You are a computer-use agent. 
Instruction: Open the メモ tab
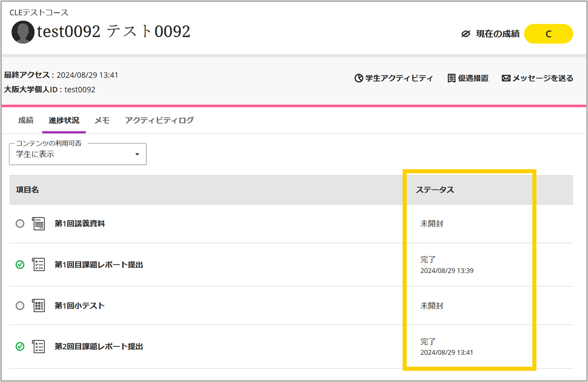click(x=102, y=120)
